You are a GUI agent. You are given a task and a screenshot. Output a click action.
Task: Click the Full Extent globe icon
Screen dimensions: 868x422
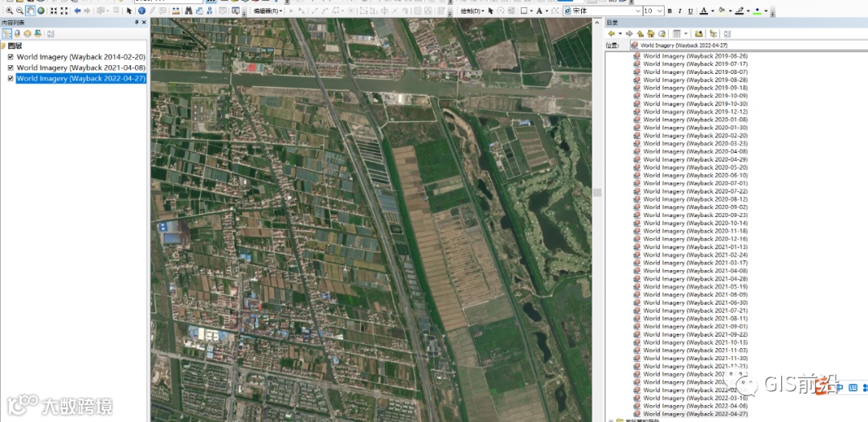coord(40,10)
